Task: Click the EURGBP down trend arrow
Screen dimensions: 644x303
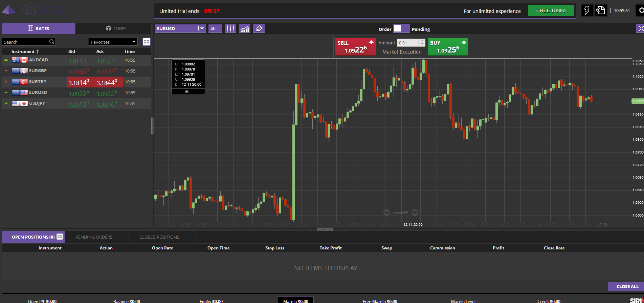Action: tap(6, 71)
